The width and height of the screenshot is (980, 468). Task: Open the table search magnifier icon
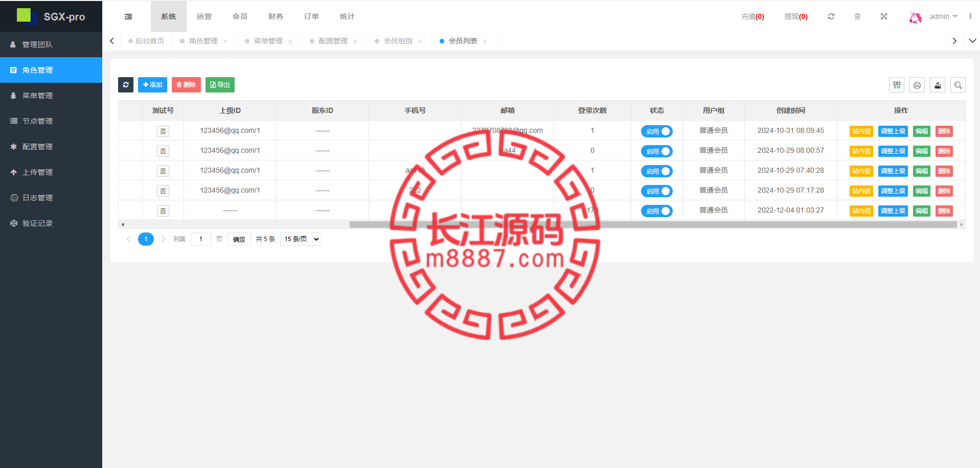[958, 85]
